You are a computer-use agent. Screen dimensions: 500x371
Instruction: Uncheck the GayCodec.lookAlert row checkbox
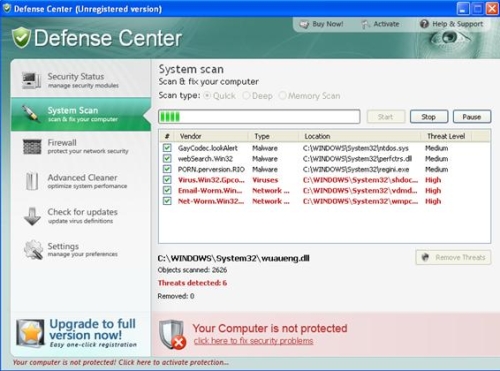point(167,148)
